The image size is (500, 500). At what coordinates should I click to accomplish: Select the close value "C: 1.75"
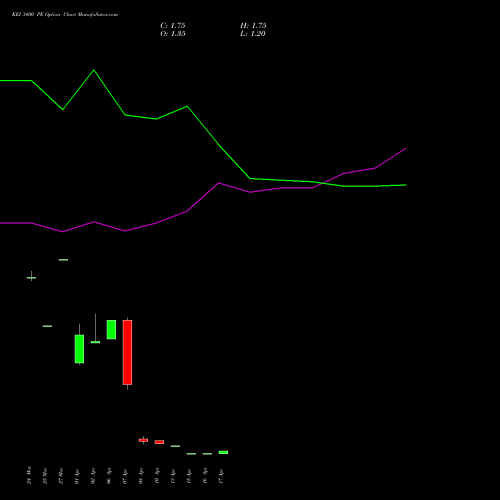coord(173,26)
